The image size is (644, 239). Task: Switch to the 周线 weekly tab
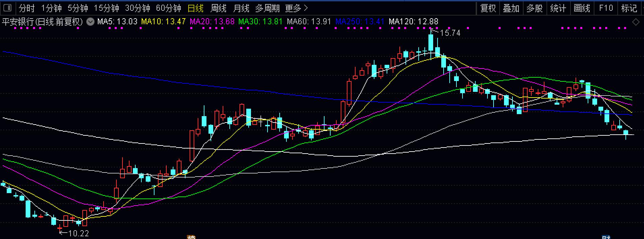(218, 8)
